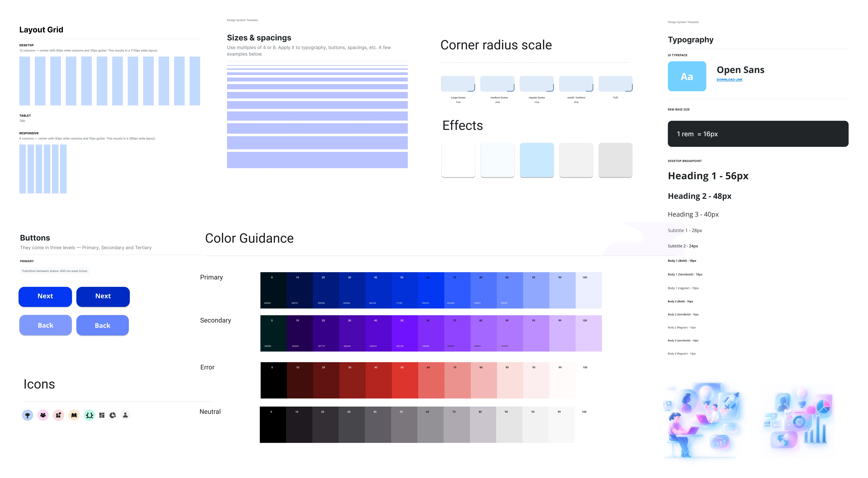This screenshot has width=868, height=478.
Task: Click the open book icon
Action: (x=74, y=415)
